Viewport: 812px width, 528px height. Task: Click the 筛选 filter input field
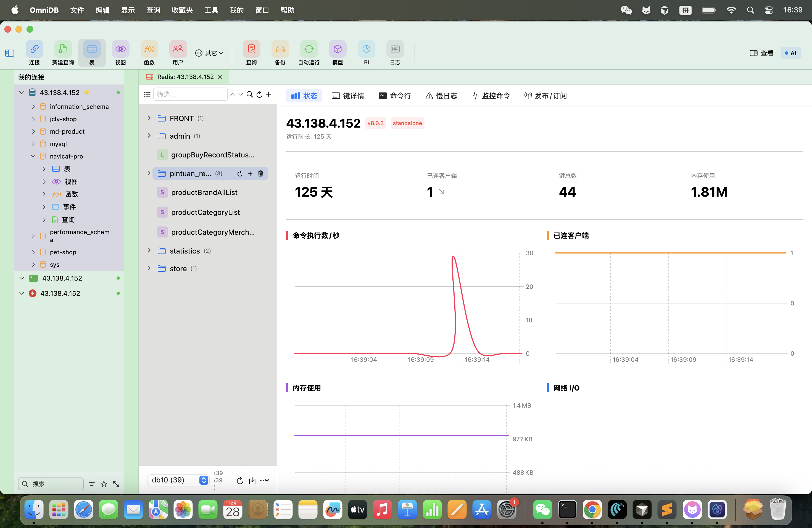click(x=190, y=94)
